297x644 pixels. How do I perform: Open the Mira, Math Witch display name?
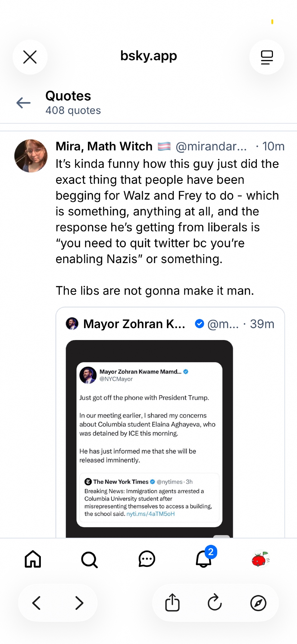pos(104,147)
